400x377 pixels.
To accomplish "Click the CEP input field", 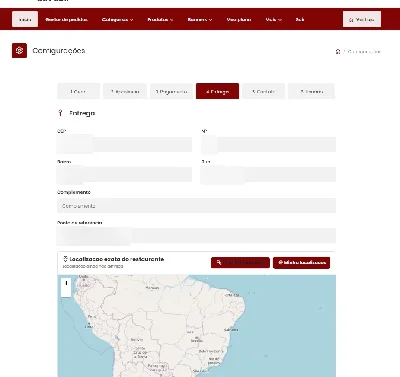I will tap(124, 144).
